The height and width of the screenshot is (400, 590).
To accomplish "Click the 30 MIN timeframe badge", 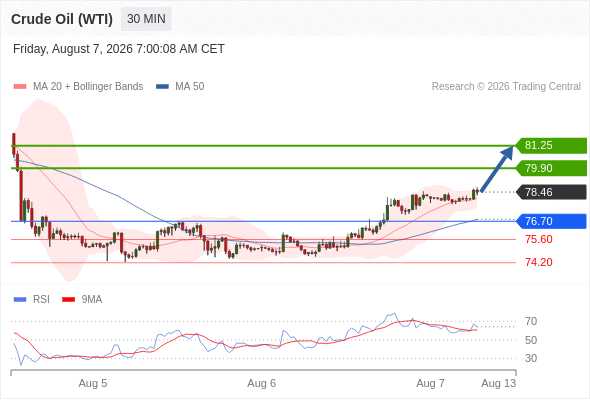I will pyautogui.click(x=146, y=19).
